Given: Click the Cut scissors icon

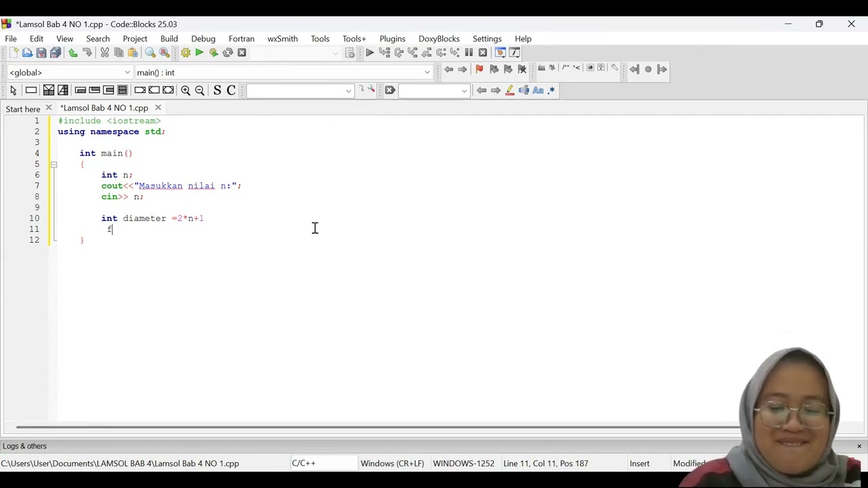Looking at the screenshot, I should 104,53.
